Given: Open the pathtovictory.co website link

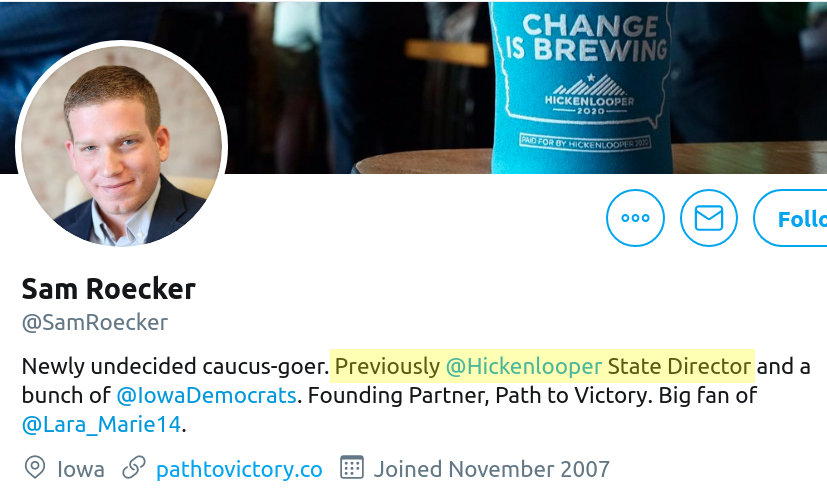Looking at the screenshot, I should pos(239,469).
